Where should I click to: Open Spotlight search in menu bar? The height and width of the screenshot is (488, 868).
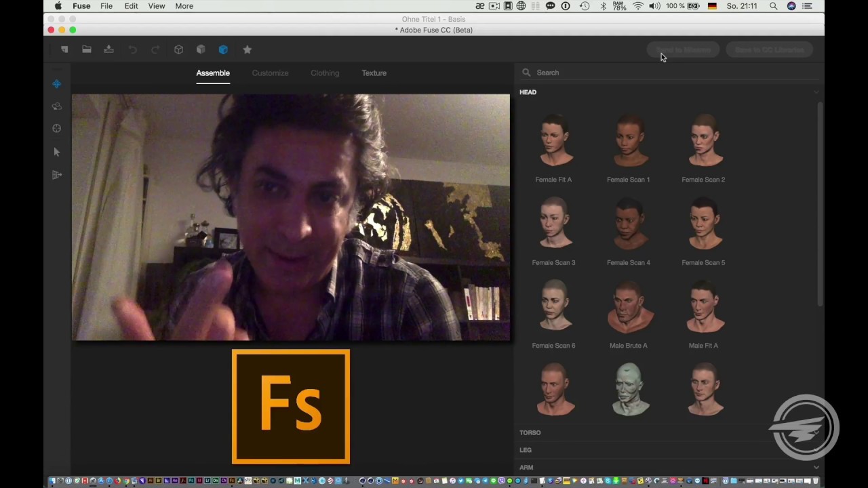773,6
